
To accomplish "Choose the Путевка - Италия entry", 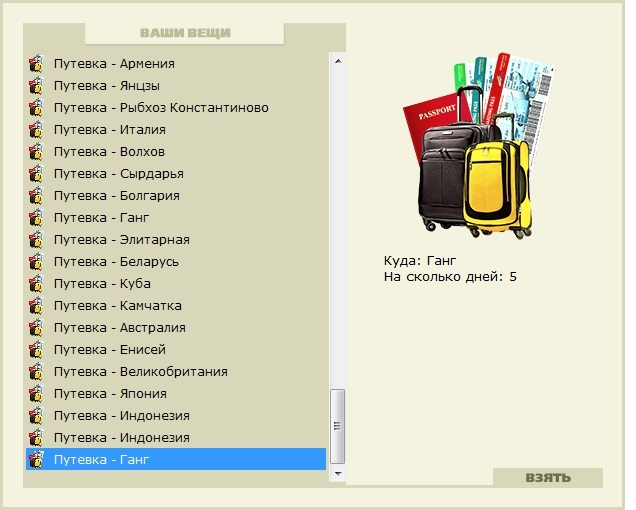I will (176, 129).
